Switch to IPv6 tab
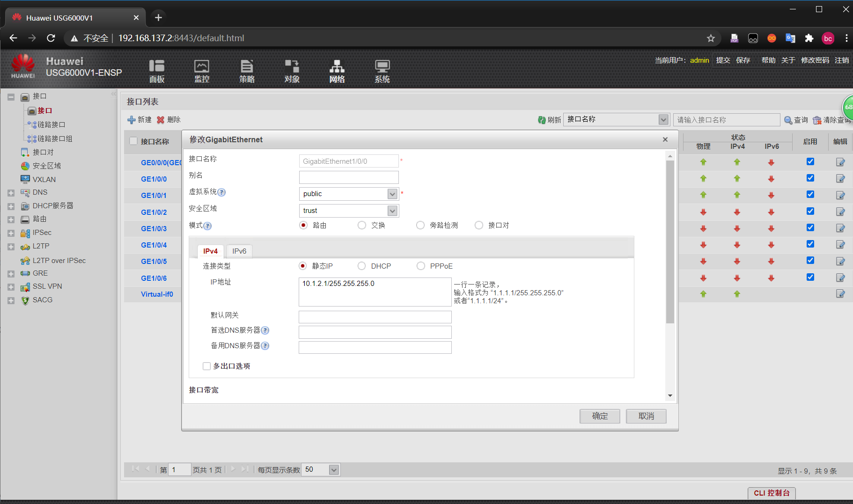 pos(239,251)
